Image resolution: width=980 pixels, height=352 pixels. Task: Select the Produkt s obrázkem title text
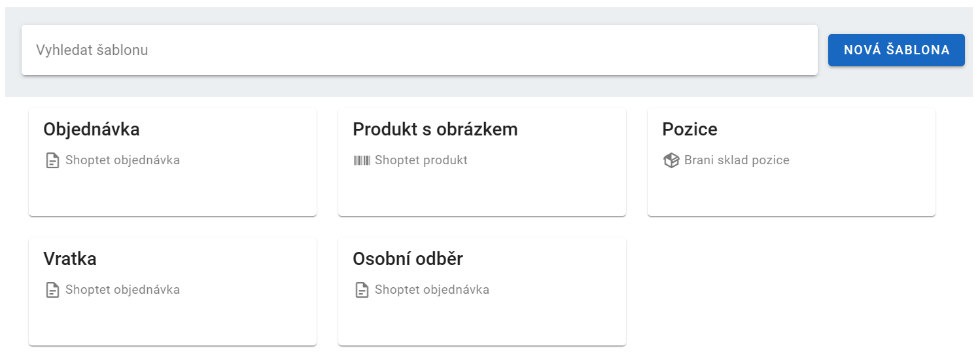435,130
